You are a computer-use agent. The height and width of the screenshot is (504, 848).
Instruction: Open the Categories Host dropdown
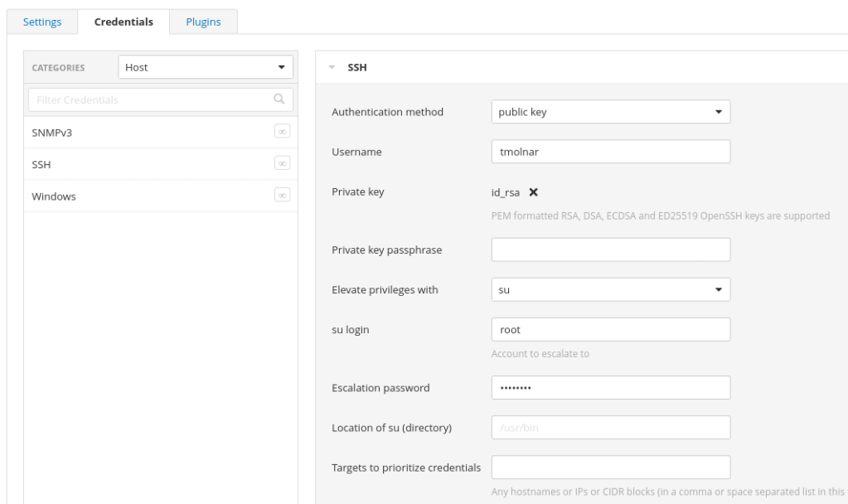206,67
